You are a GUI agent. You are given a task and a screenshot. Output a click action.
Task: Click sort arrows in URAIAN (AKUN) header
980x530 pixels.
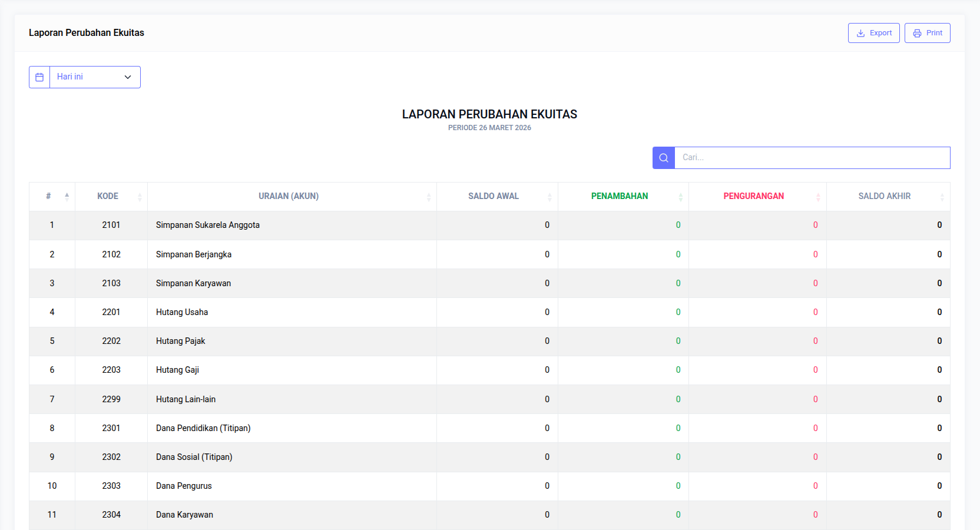pyautogui.click(x=429, y=197)
